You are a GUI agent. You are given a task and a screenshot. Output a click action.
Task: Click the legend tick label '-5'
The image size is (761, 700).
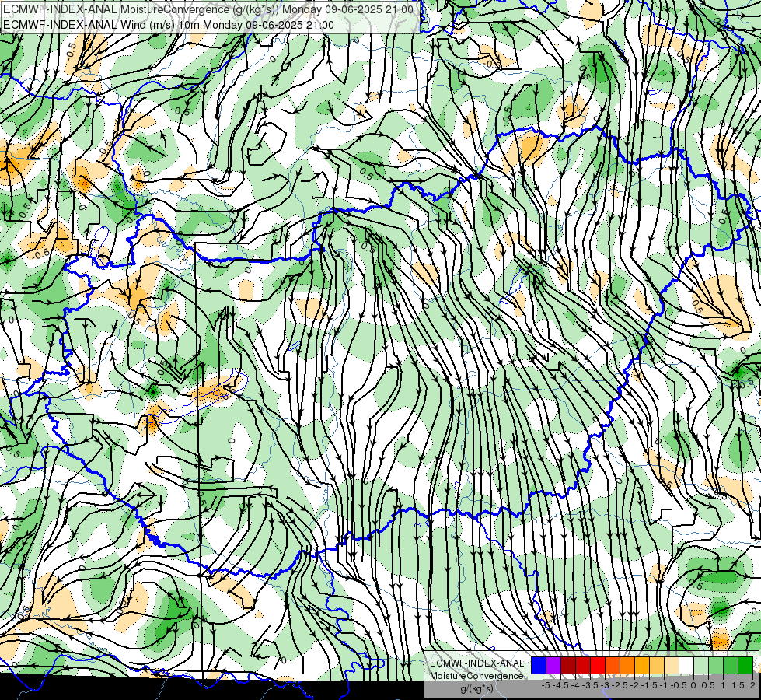point(546,685)
